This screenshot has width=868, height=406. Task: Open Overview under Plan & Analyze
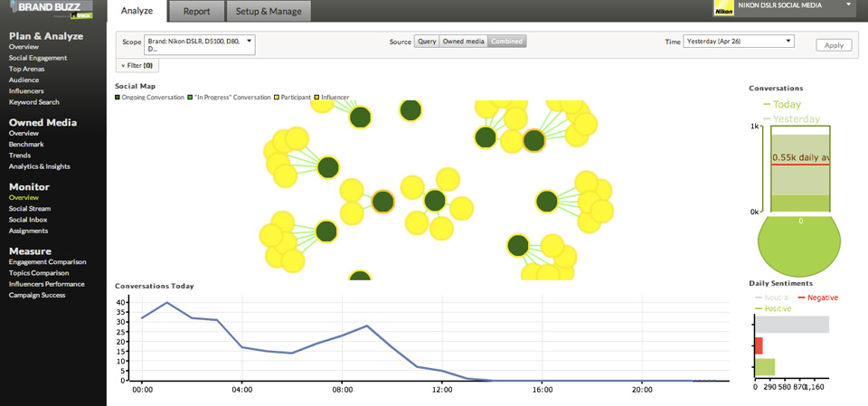(x=24, y=47)
